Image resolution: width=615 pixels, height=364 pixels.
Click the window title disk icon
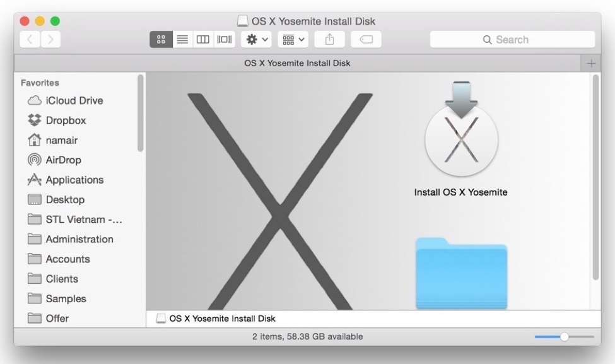pyautogui.click(x=243, y=21)
